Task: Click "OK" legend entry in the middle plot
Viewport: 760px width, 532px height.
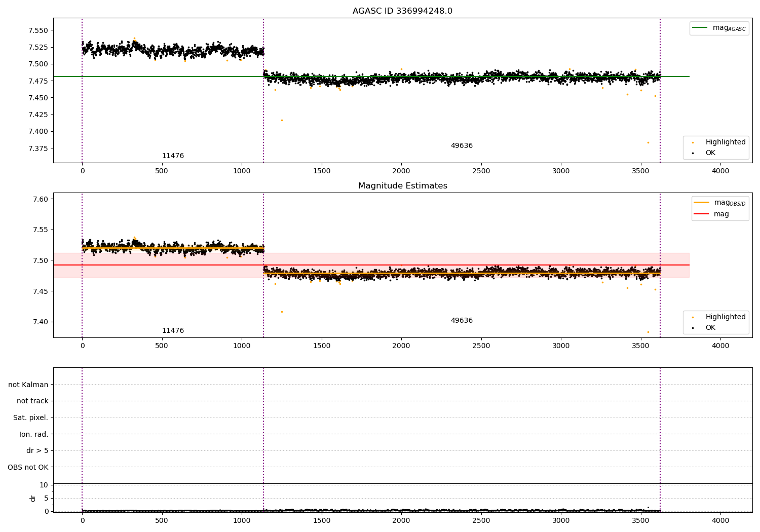Action: pos(710,328)
